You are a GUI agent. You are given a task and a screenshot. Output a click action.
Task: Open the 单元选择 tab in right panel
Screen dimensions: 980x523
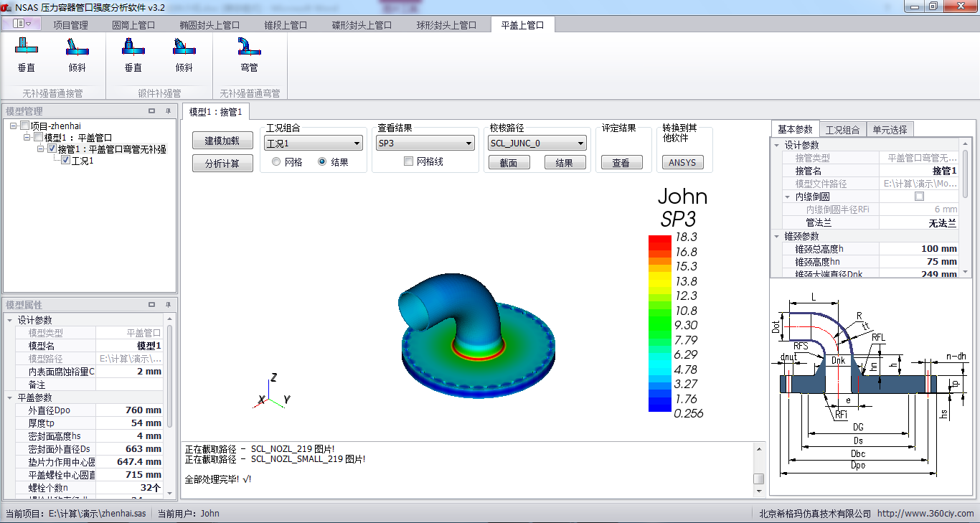pyautogui.click(x=890, y=130)
